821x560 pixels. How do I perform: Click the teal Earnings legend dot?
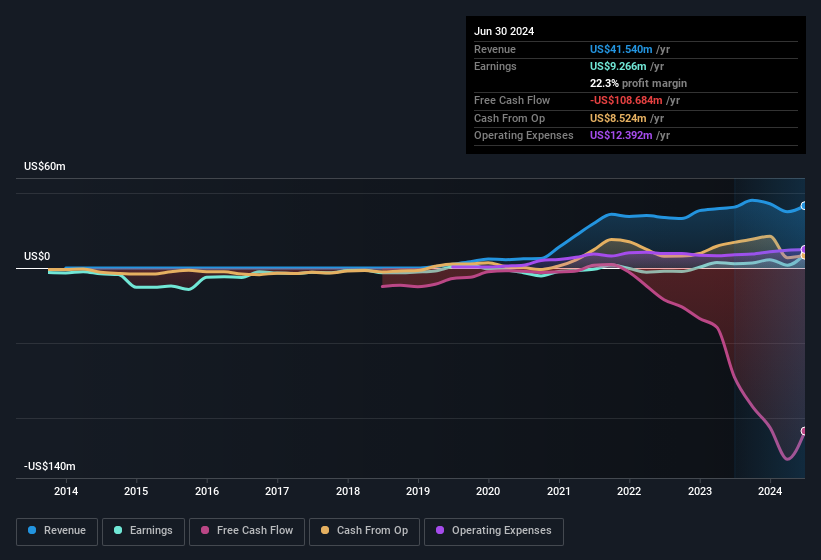[x=119, y=531]
